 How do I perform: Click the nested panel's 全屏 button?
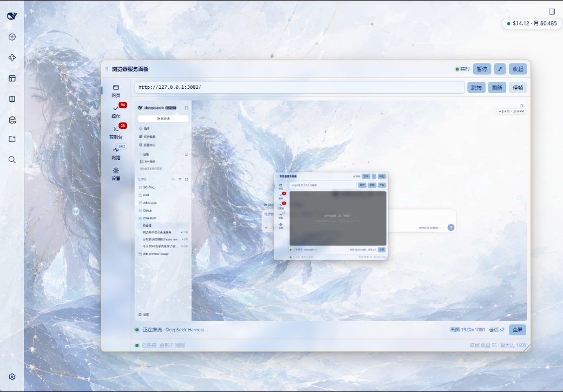coord(382,250)
